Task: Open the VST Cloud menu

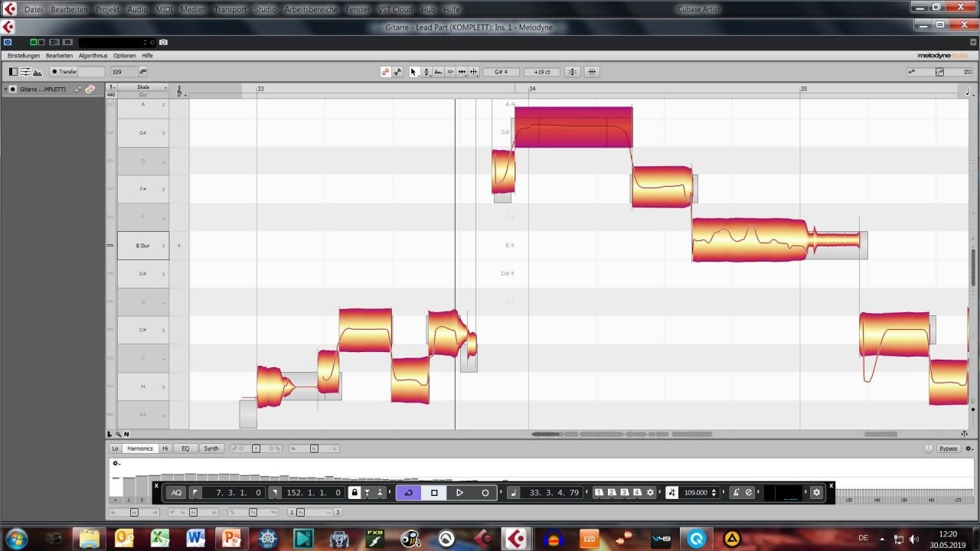Action: [x=395, y=9]
